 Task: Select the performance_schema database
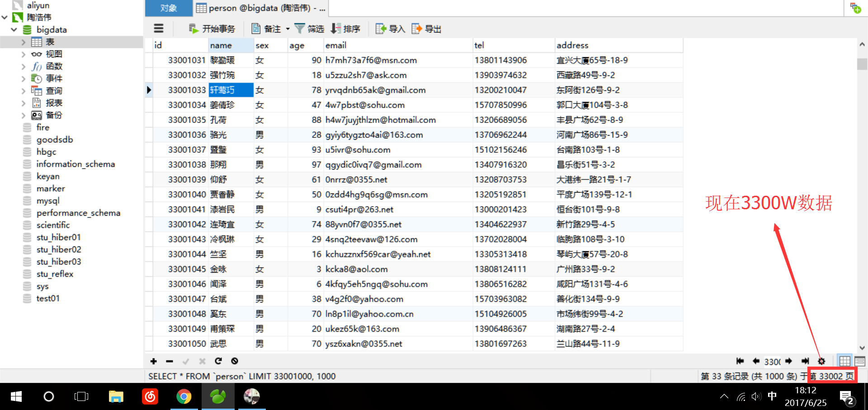tap(78, 213)
